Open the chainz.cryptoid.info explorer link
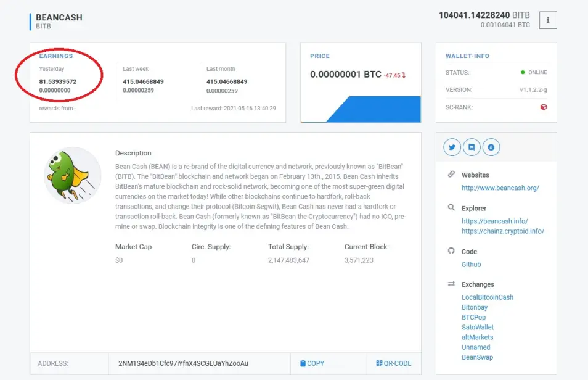Screen dimensions: 588x380 [x=503, y=231]
